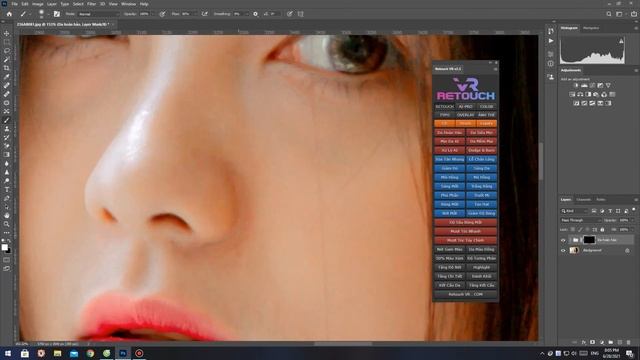This screenshot has height=360, width=640.
Task: Open the layer Kind filter dropdown
Action: pos(574,211)
